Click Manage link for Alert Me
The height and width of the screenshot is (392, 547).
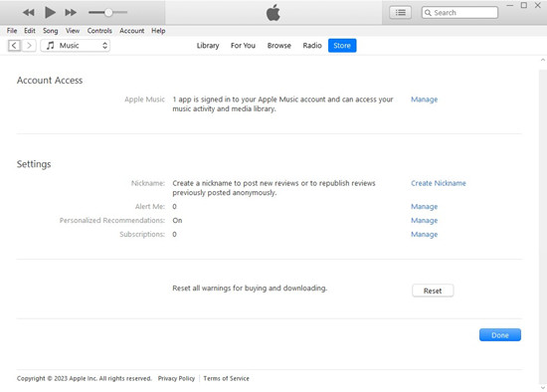point(425,207)
